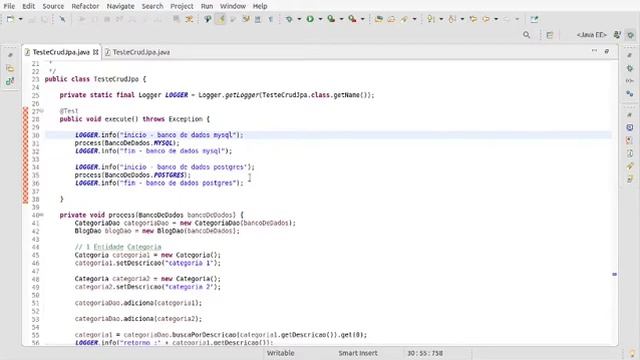
Task: Click the folder icon in left sidebar
Action: pyautogui.click(x=10, y=69)
